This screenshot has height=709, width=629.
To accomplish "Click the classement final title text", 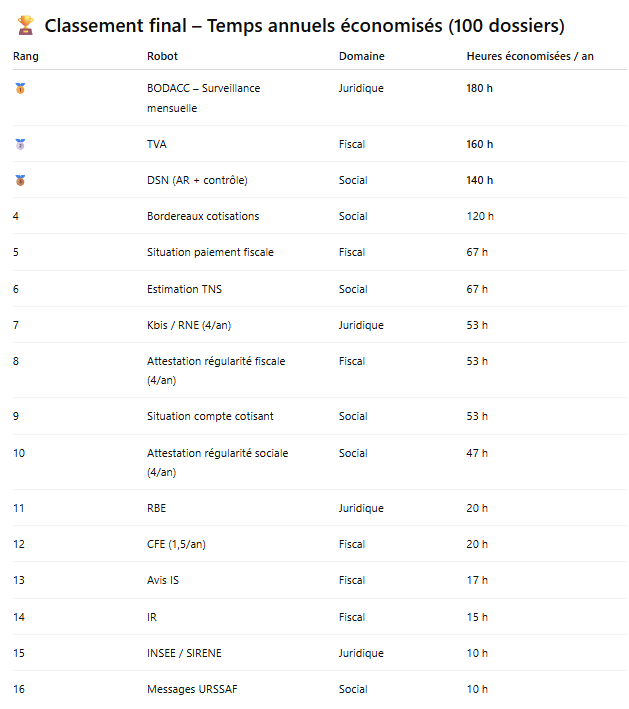I will (x=305, y=26).
